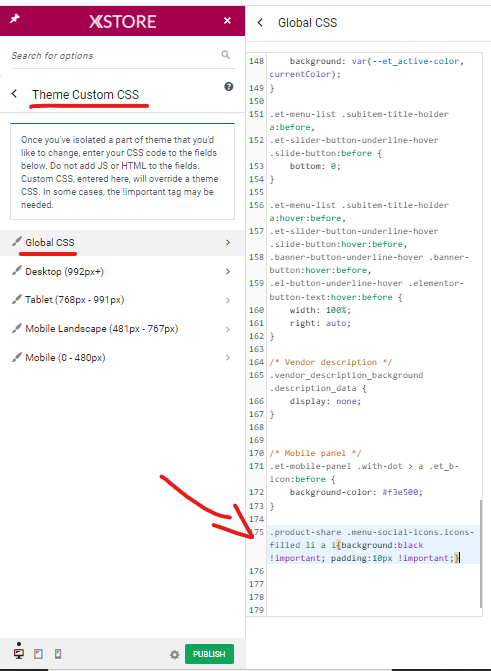Click empty editor line 177
The height and width of the screenshot is (671, 491).
pos(372,584)
